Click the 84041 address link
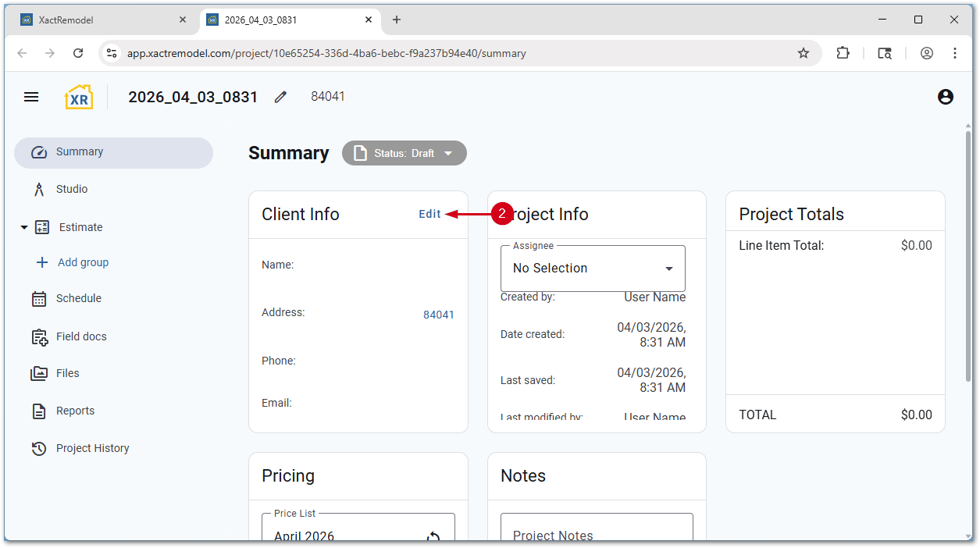Image resolution: width=980 pixels, height=548 pixels. 438,315
